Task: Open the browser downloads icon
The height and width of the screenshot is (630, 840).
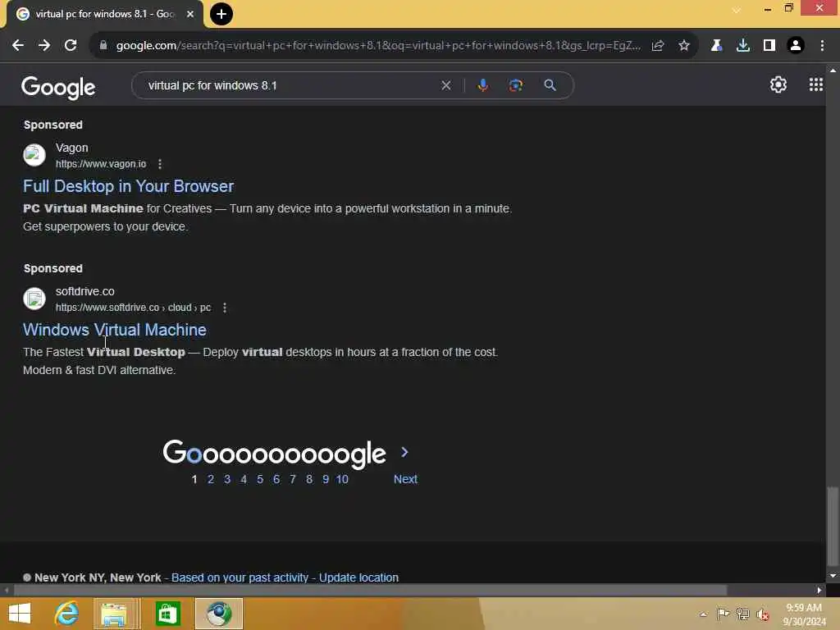Action: (x=742, y=46)
